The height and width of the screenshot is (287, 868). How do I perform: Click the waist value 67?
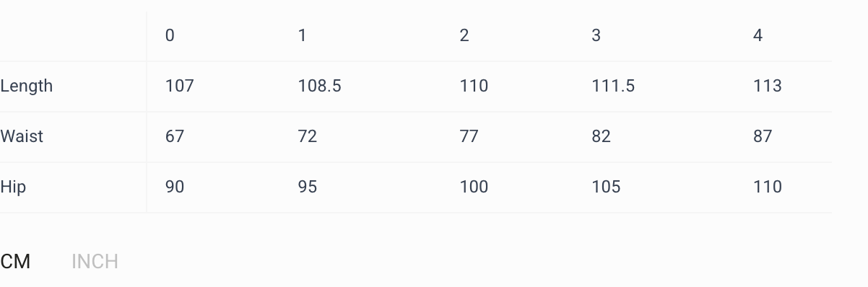[175, 136]
